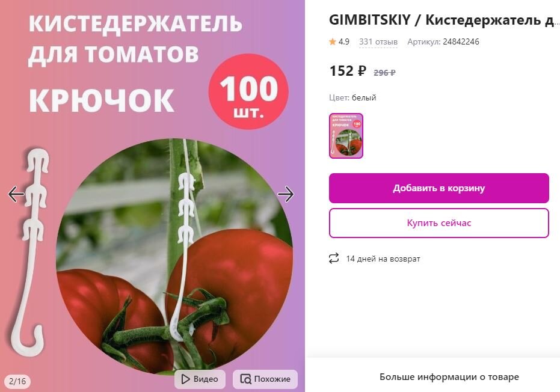Viewport: 560px width, 392px height.
Task: Click the red 100 шт. badge on image
Action: (x=248, y=91)
